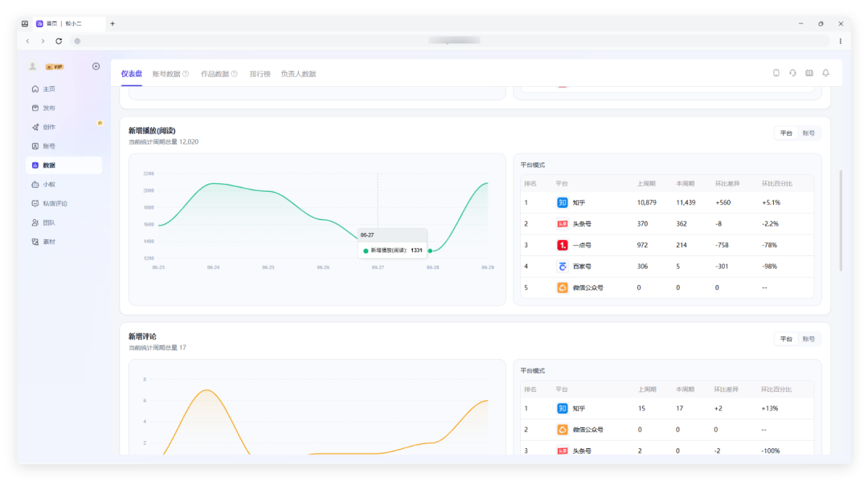Click the 一点号 red icon
The width and height of the screenshot is (868, 481).
[562, 245]
